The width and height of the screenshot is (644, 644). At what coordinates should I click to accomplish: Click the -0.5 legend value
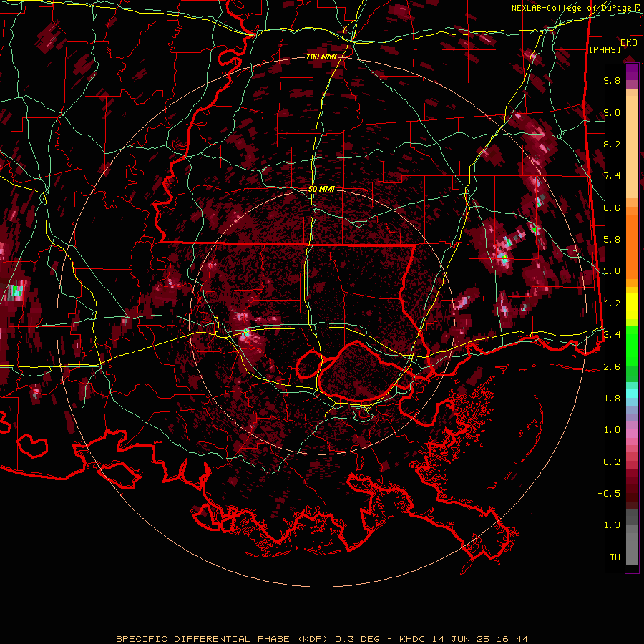tap(609, 493)
